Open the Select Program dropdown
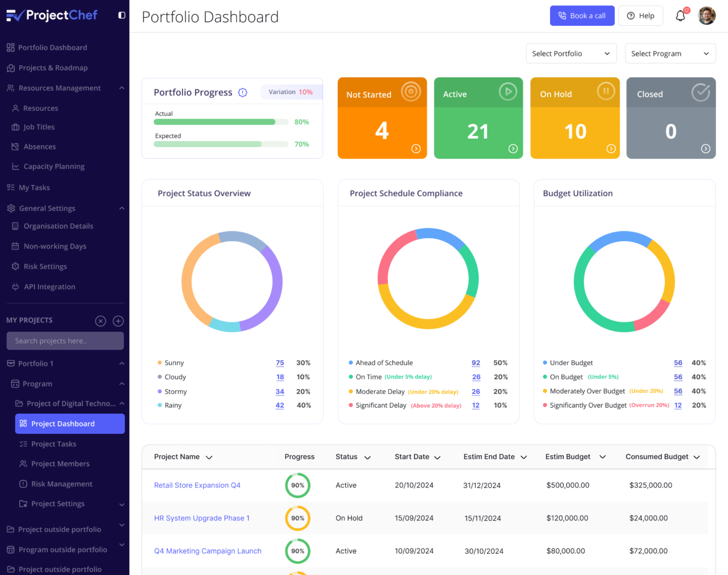The image size is (728, 575). pos(670,54)
